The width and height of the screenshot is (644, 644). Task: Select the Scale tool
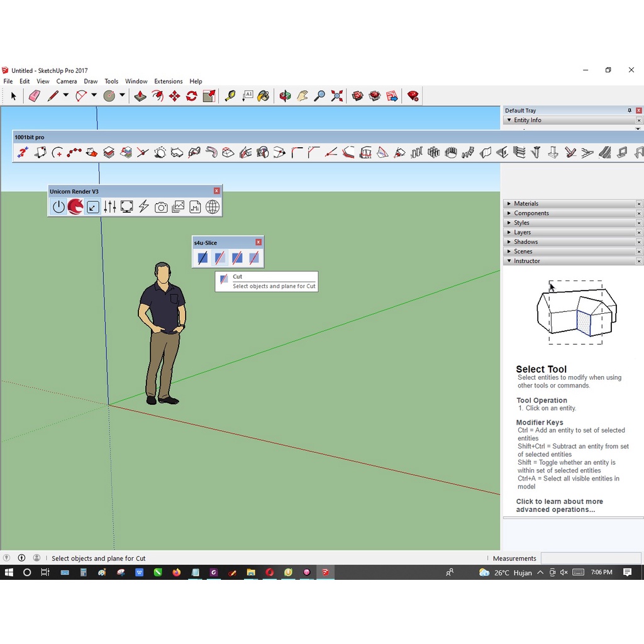[209, 96]
